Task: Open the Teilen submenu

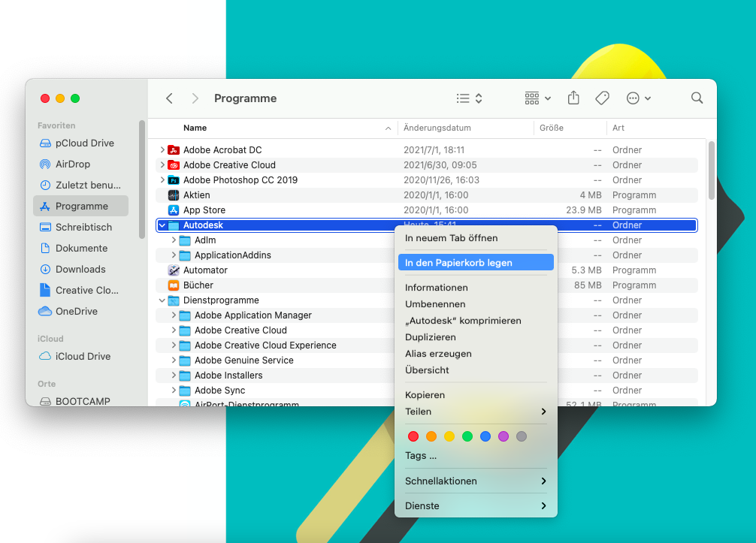Action: coord(476,412)
